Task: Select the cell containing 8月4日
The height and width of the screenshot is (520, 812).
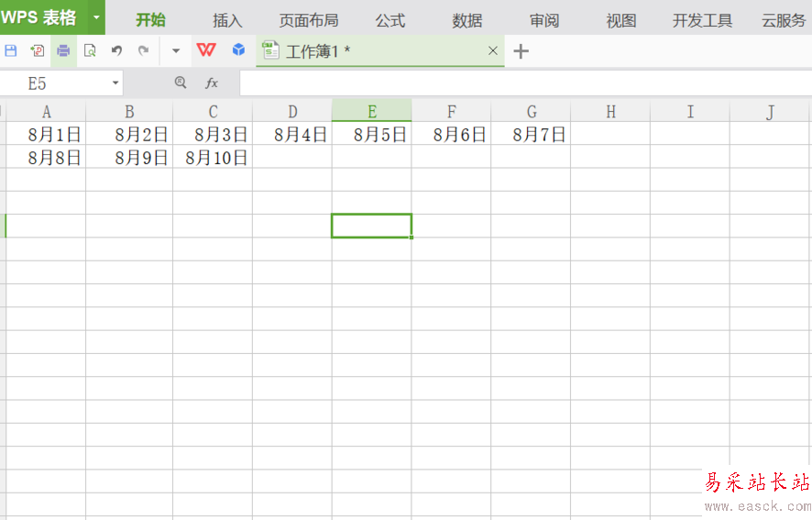Action: coord(292,134)
